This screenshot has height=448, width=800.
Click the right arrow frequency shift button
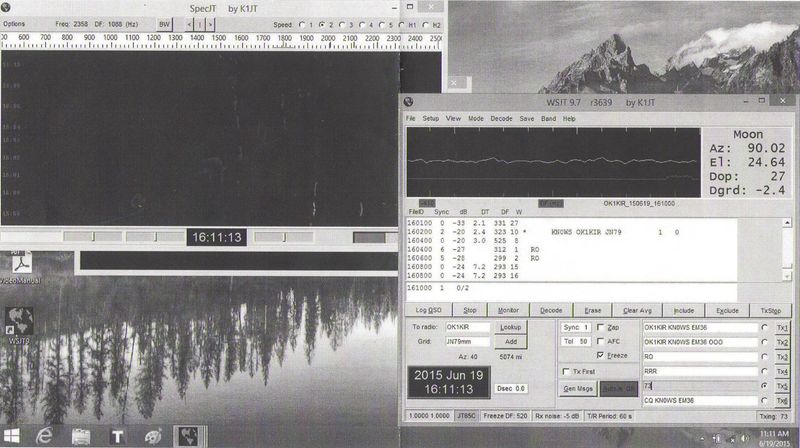click(210, 24)
